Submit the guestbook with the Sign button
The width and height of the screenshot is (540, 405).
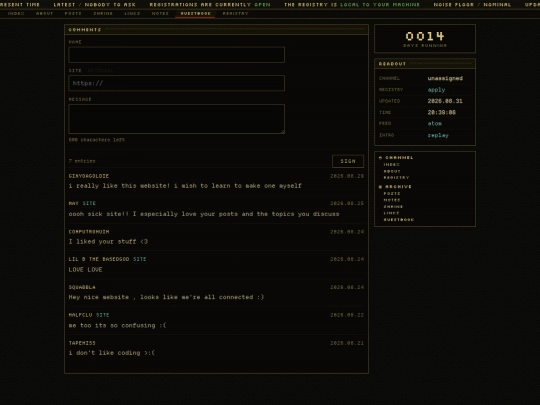348,161
